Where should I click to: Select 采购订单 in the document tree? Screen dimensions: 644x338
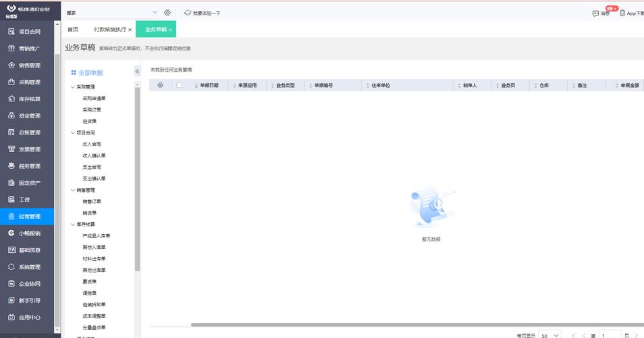[x=92, y=110]
